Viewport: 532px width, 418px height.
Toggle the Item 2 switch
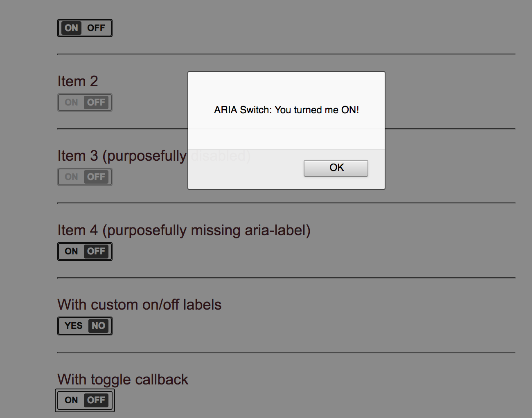point(85,102)
